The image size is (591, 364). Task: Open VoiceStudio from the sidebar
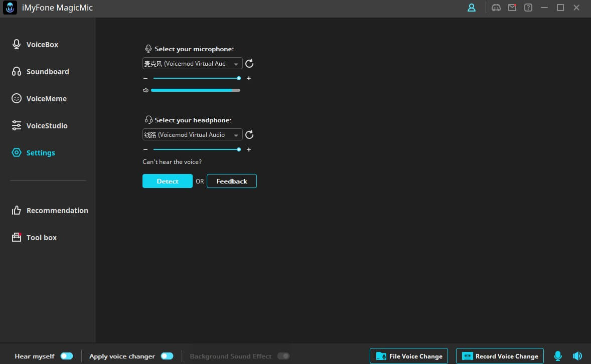[40, 126]
